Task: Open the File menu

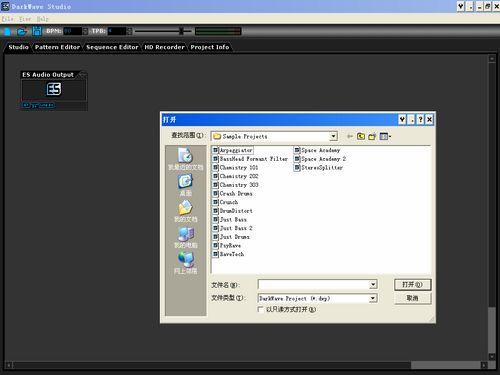Action: click(x=7, y=19)
